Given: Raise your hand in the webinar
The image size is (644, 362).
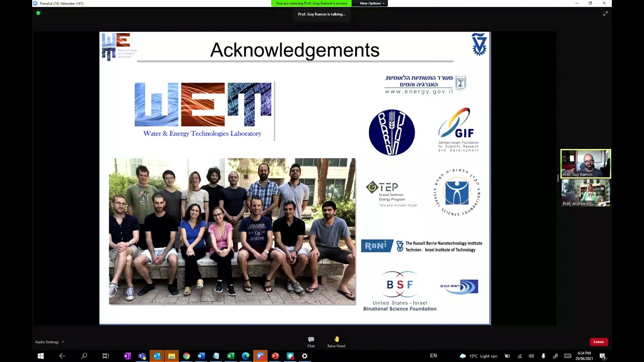Looking at the screenshot, I should [x=336, y=342].
